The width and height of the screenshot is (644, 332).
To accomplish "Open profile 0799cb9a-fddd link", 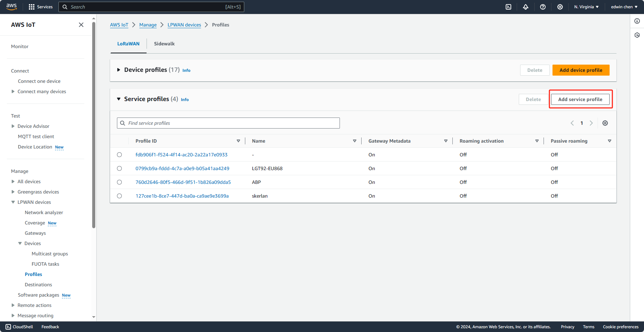I will [182, 168].
